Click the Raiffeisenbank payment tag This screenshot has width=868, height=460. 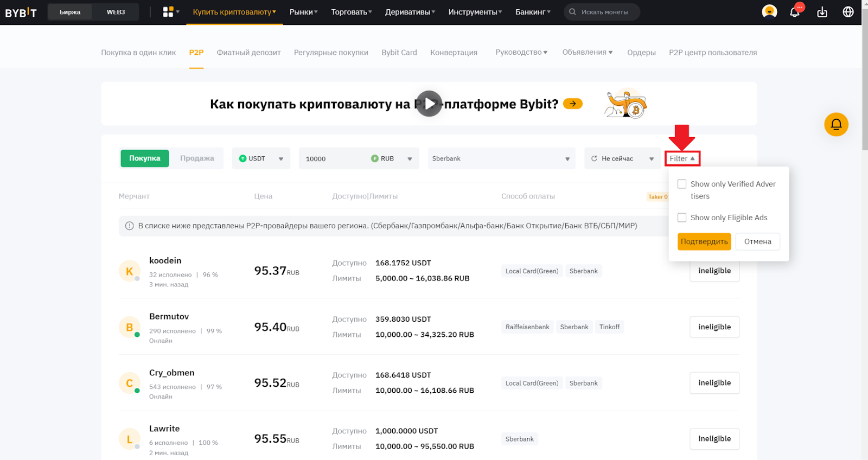click(527, 327)
